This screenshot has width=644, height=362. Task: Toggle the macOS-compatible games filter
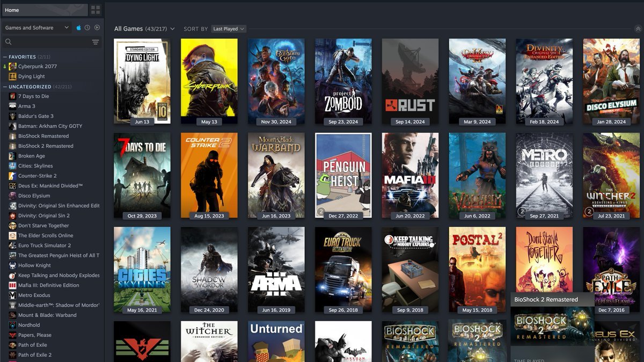pyautogui.click(x=78, y=27)
